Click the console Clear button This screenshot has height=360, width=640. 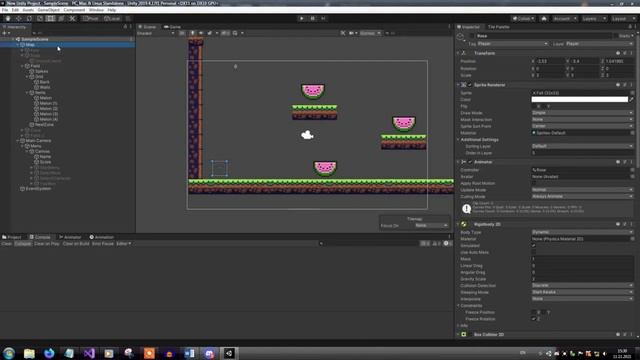pyautogui.click(x=7, y=244)
